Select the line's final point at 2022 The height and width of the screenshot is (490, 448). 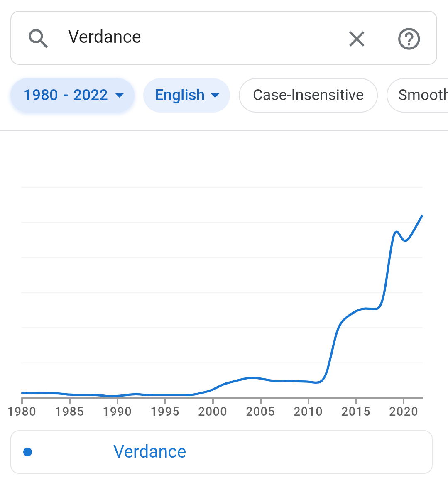(x=422, y=216)
